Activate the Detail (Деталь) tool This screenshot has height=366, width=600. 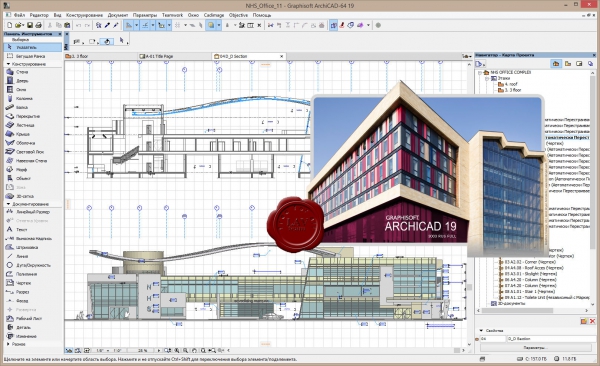click(x=32, y=327)
